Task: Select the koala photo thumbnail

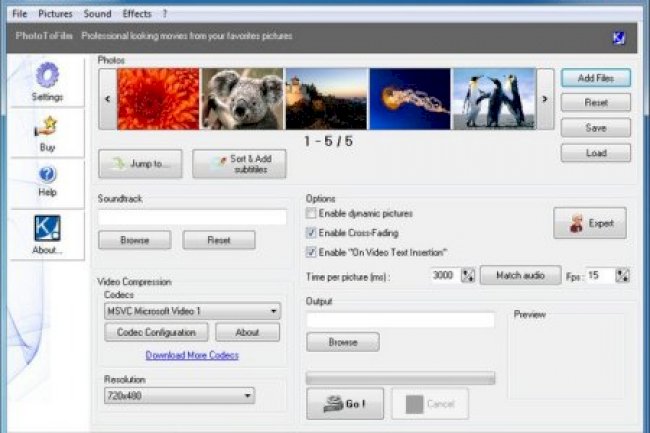Action: (x=242, y=98)
